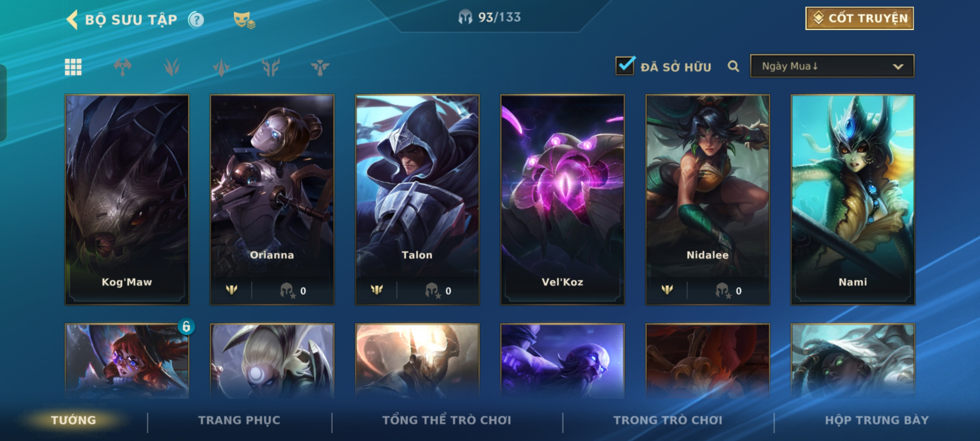This screenshot has height=441, width=980.
Task: Select the all-champions grid filter icon
Action: pos(73,67)
